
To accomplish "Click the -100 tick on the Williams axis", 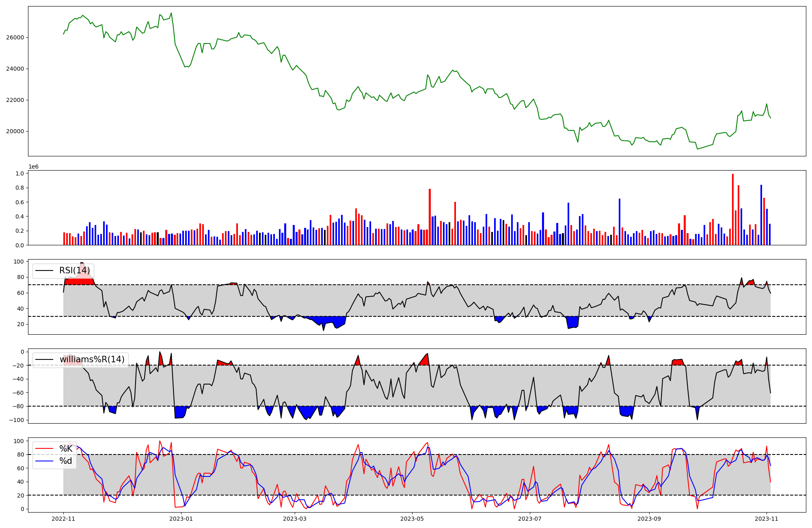I will (17, 420).
